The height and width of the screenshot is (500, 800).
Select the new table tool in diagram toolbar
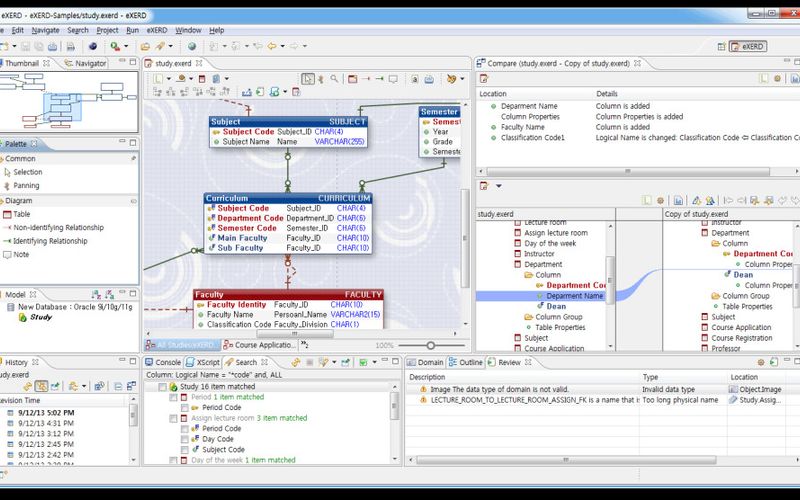pyautogui.click(x=353, y=79)
